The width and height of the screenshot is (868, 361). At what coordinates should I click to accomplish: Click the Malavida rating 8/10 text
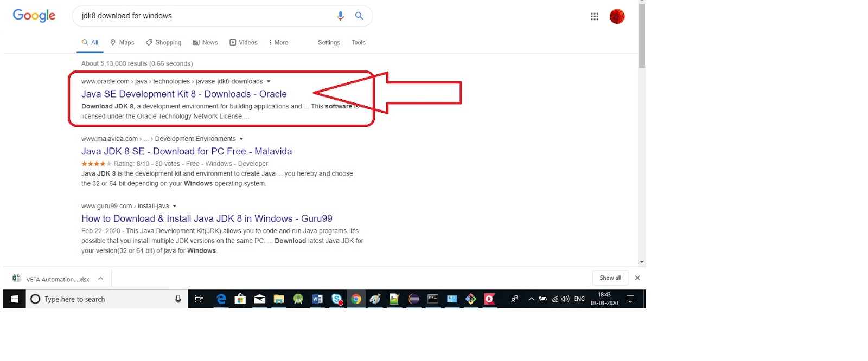131,164
